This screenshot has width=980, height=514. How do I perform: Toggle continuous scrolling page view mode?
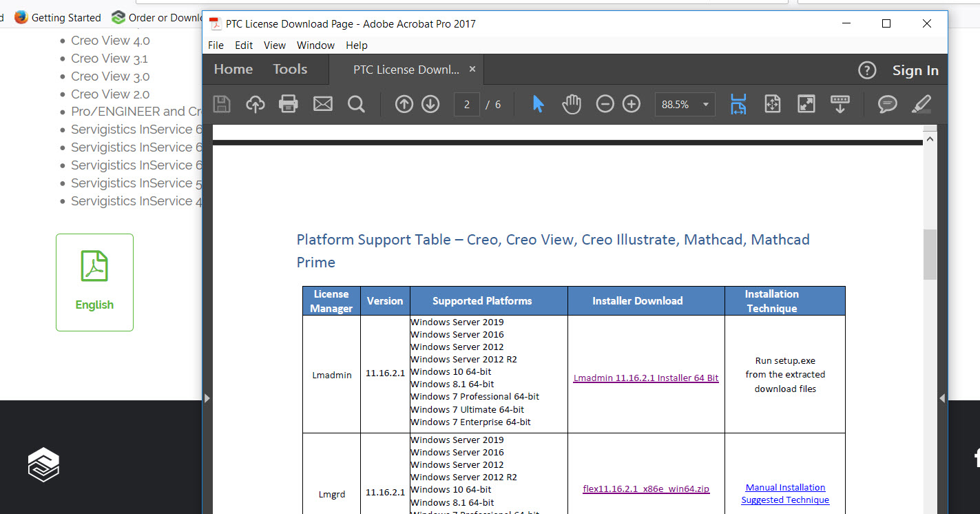pos(738,103)
